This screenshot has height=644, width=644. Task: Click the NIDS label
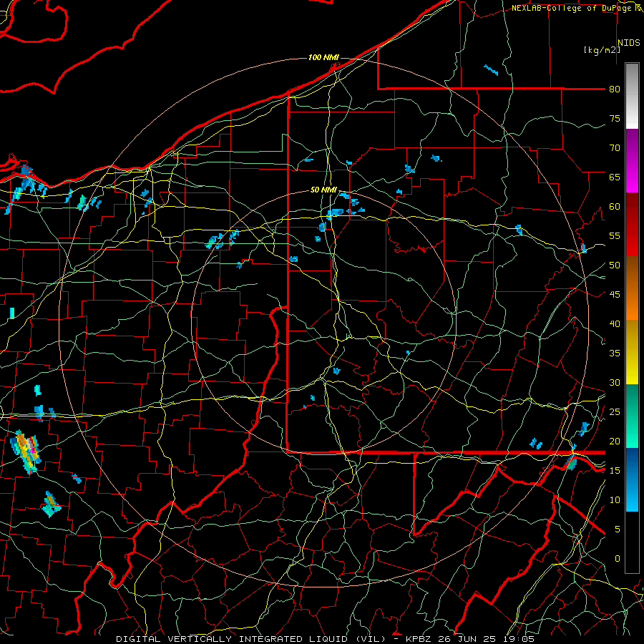tap(629, 43)
